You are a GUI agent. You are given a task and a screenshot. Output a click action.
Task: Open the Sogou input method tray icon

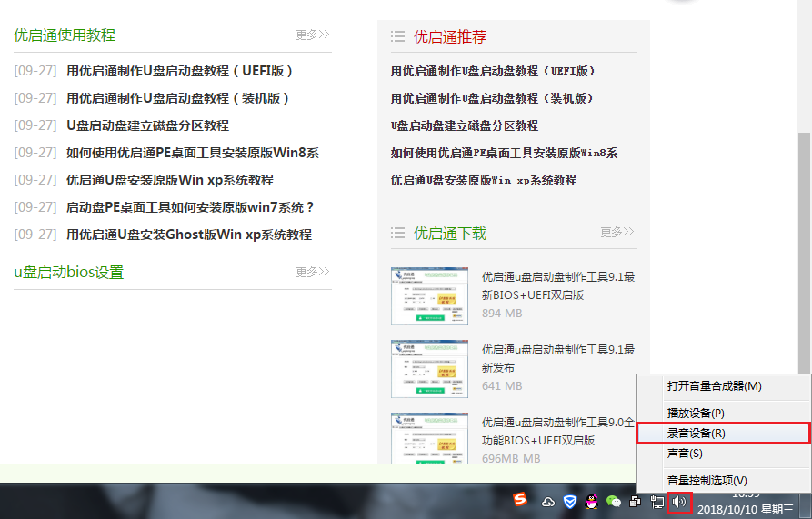[x=519, y=500]
